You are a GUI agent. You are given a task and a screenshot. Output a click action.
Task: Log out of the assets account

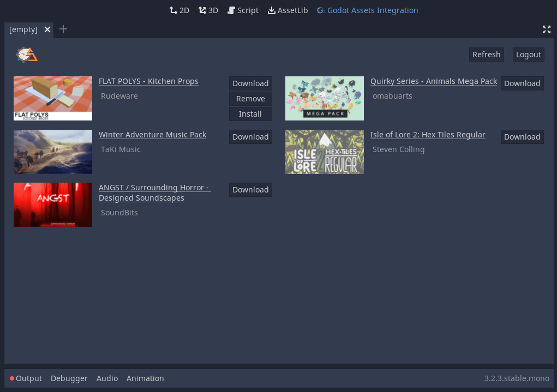pos(528,55)
